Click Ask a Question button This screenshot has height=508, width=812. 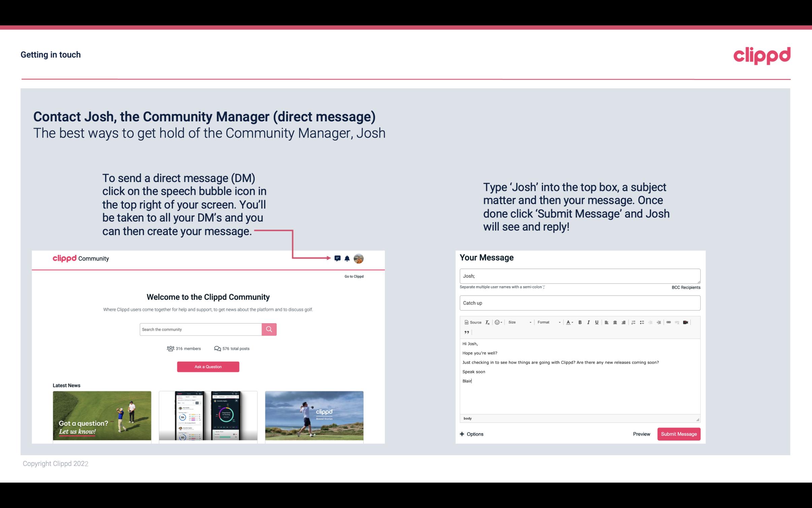(208, 366)
